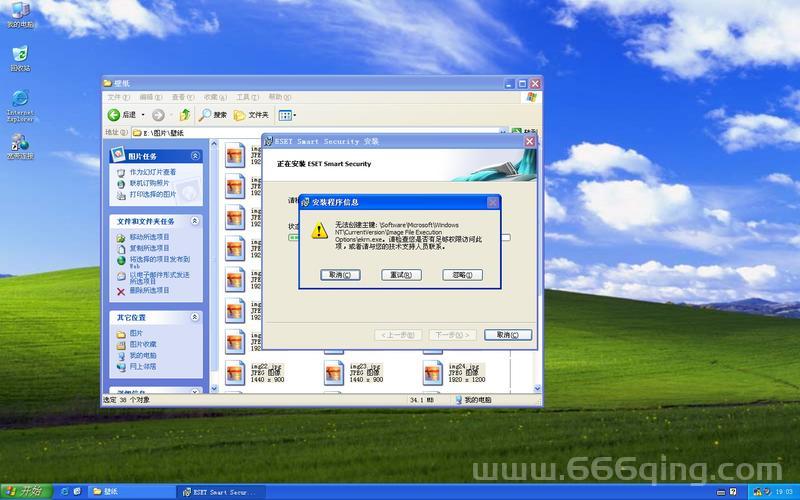Collapse the 其它位置 panel

click(195, 317)
